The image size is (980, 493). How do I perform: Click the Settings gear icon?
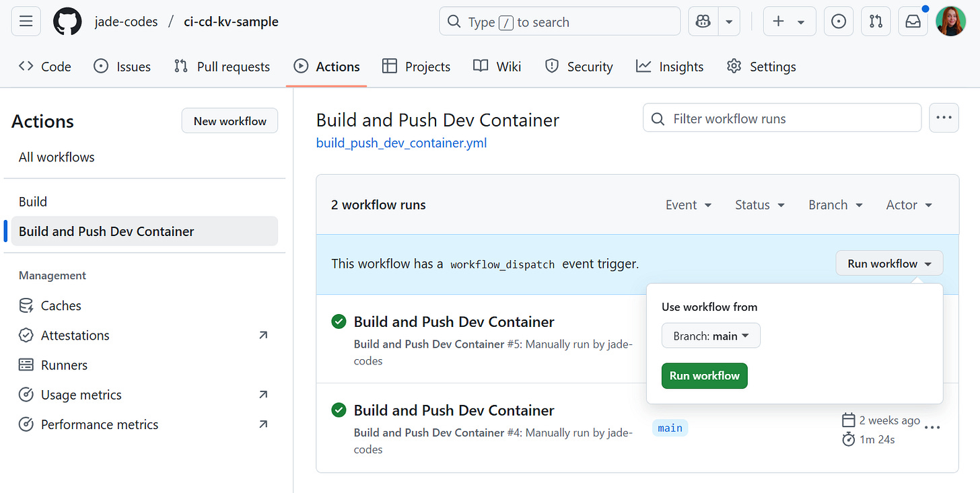(734, 66)
